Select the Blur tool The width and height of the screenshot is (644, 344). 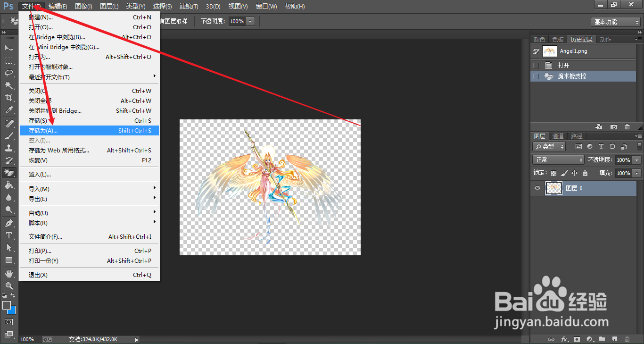point(9,197)
